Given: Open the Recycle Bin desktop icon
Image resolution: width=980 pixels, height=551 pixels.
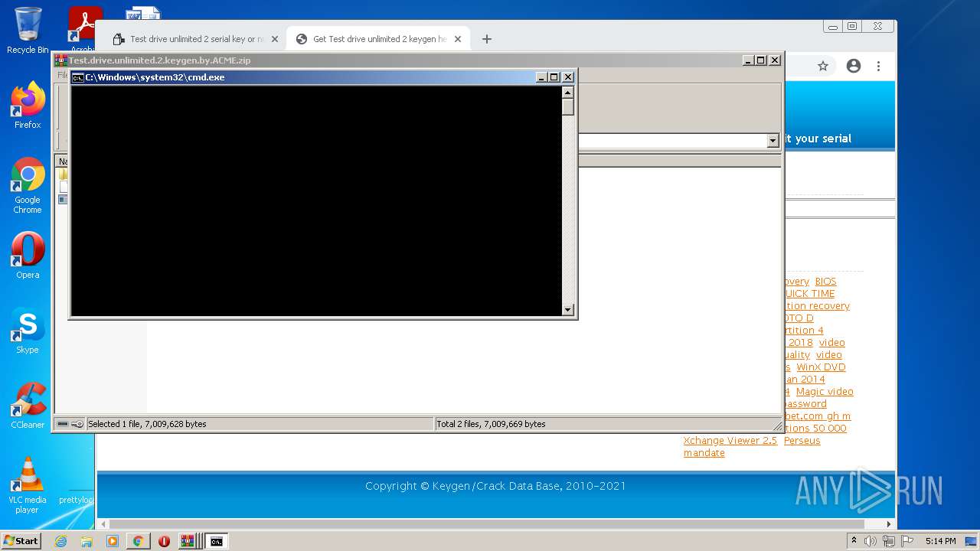Looking at the screenshot, I should [28, 31].
